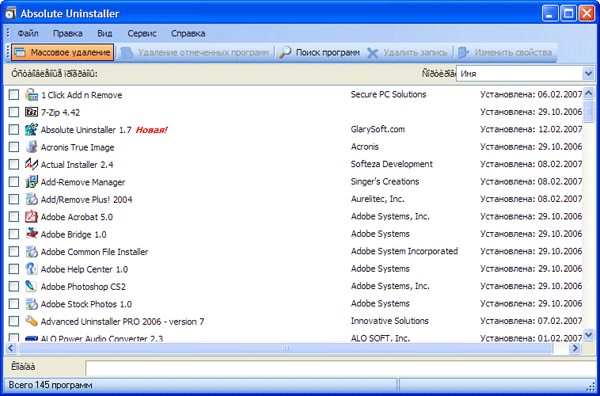
Task: Click the Absolute Uninstaller 1.7 icon
Action: tap(31, 129)
